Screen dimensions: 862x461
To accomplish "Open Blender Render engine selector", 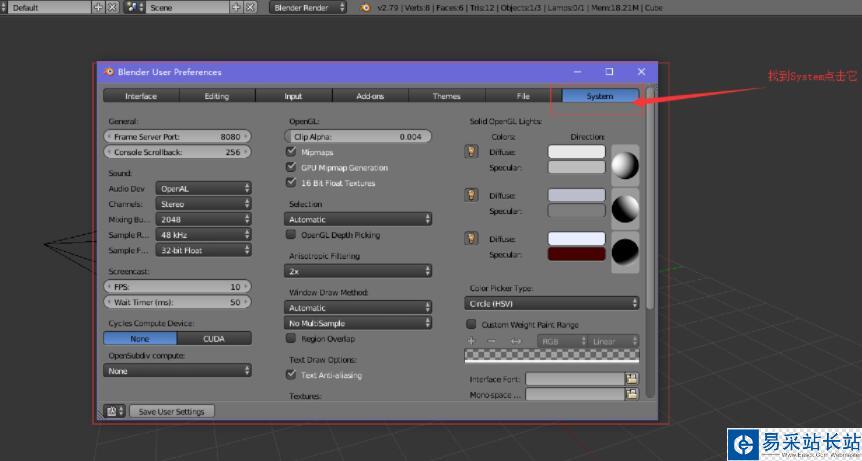I will (308, 8).
